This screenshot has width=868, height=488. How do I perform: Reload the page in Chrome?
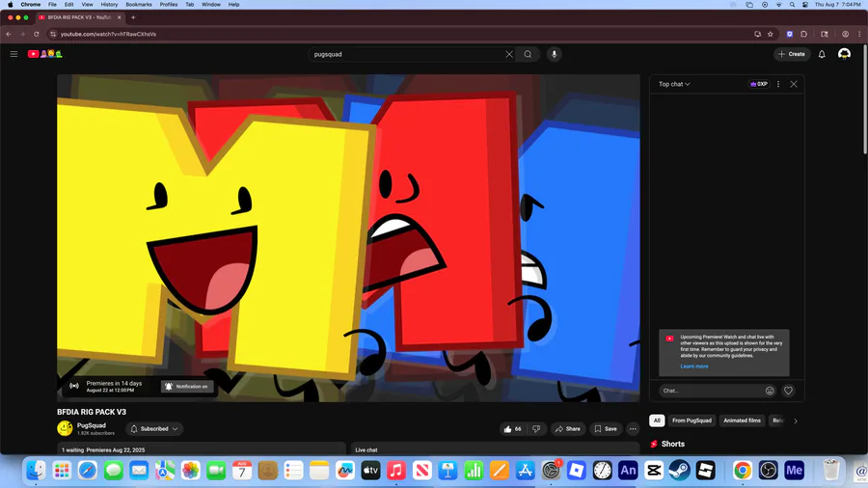point(37,34)
